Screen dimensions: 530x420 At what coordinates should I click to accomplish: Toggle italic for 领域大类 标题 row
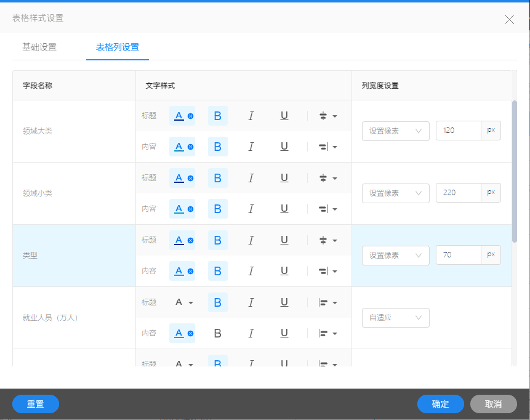pos(251,116)
